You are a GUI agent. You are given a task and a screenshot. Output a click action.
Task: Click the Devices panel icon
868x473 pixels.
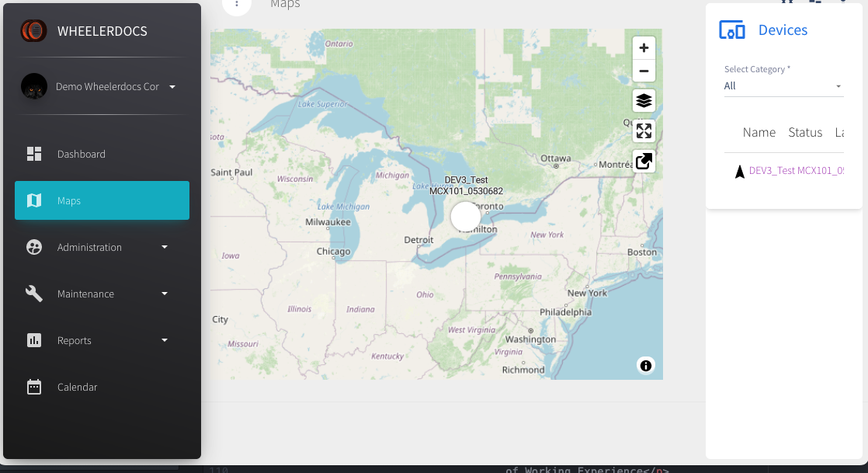731,30
